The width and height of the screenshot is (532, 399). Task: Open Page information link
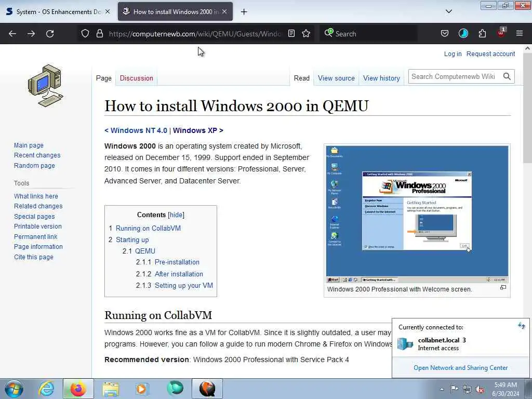click(x=38, y=247)
